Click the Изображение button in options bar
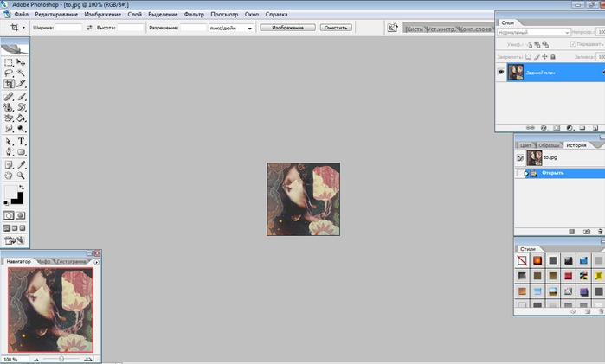The height and width of the screenshot is (364, 605). pyautogui.click(x=287, y=28)
